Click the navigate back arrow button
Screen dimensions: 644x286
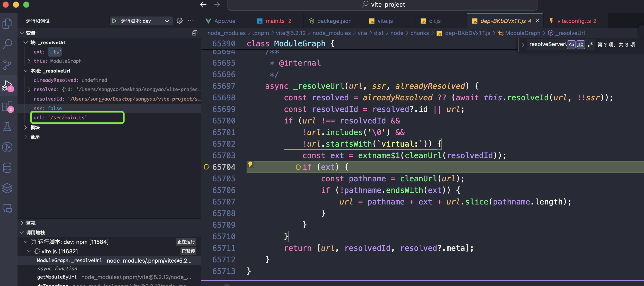coord(203,5)
